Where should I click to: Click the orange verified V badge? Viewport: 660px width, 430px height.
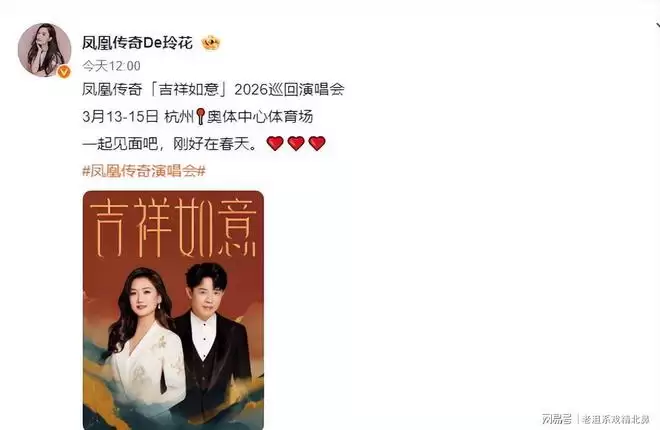pyautogui.click(x=64, y=72)
